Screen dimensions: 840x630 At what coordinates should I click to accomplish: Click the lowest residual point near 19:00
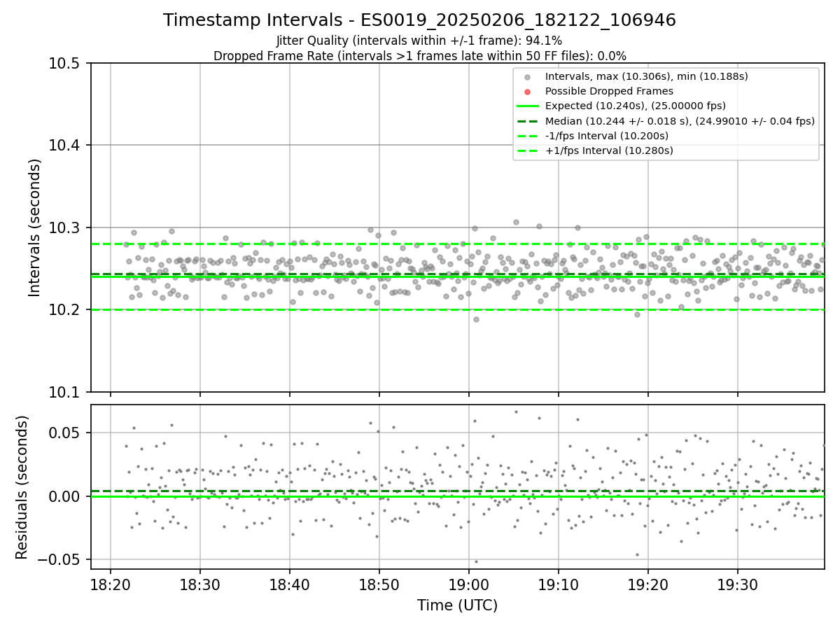476,561
